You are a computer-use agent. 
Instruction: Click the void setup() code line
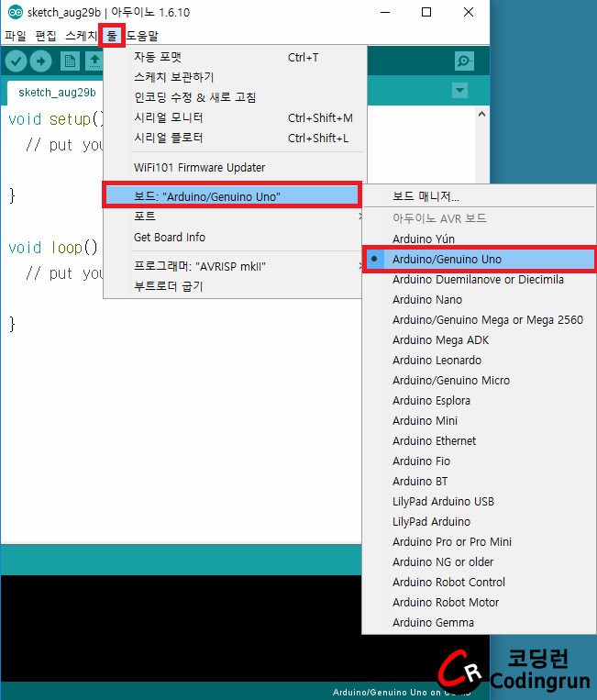pyautogui.click(x=56, y=119)
